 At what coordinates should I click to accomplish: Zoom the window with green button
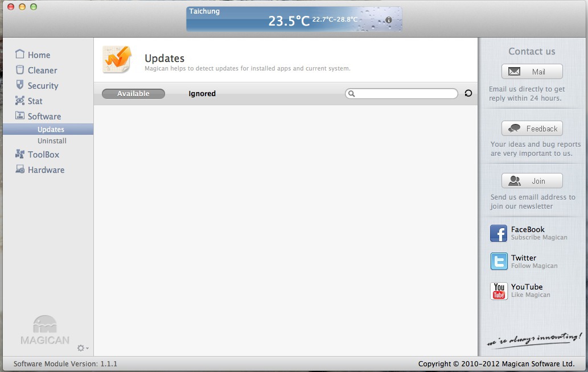click(x=34, y=7)
